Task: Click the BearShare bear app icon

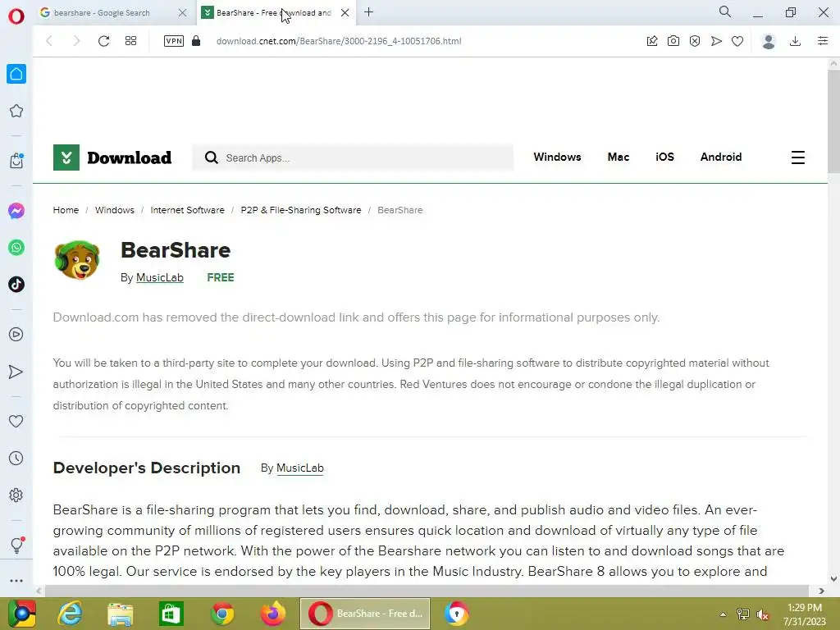Action: 77,260
